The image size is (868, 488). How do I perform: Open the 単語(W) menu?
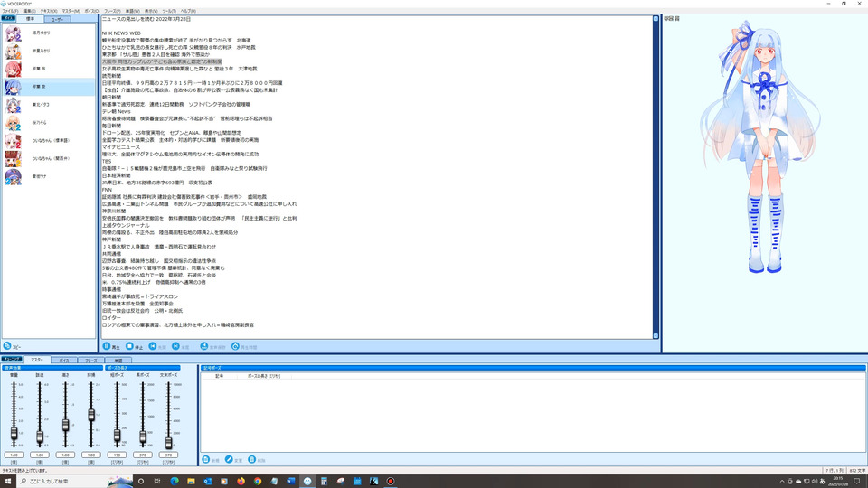pyautogui.click(x=132, y=11)
